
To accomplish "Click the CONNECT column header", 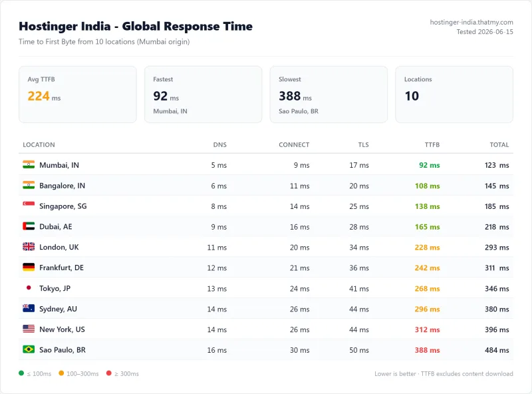I will 294,144.
